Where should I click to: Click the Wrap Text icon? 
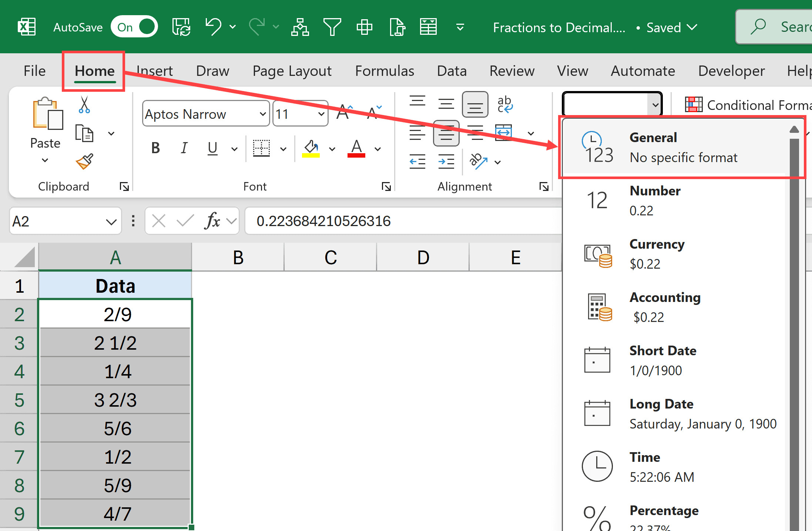[x=504, y=104]
